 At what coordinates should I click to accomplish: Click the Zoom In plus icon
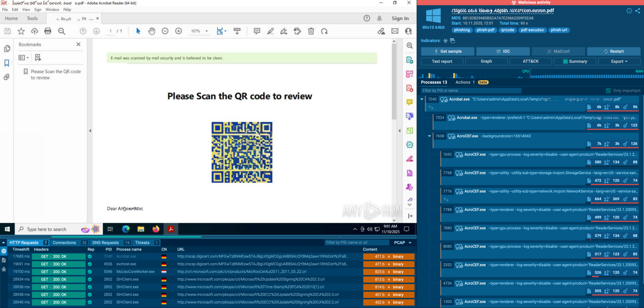tap(179, 31)
